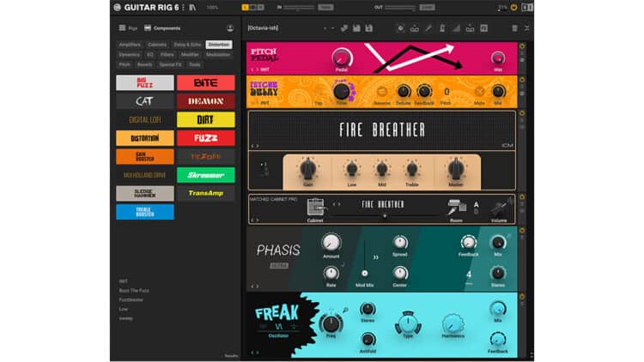644x362 pixels.
Task: Click the shuffle/link icon left of save
Action: pyautogui.click(x=344, y=28)
